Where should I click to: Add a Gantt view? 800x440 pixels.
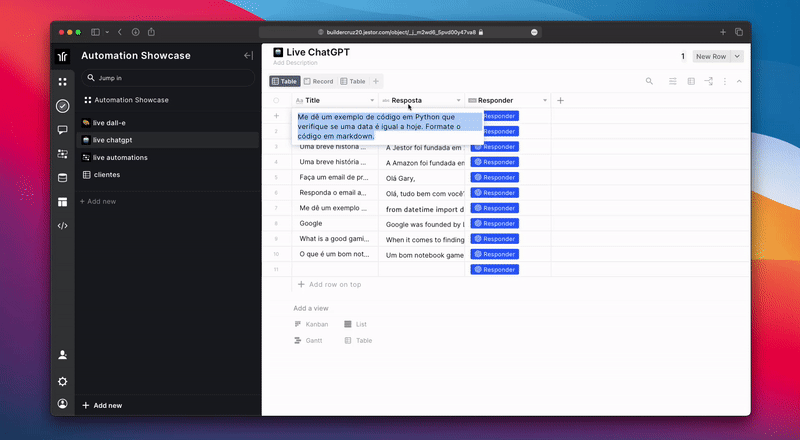click(309, 340)
